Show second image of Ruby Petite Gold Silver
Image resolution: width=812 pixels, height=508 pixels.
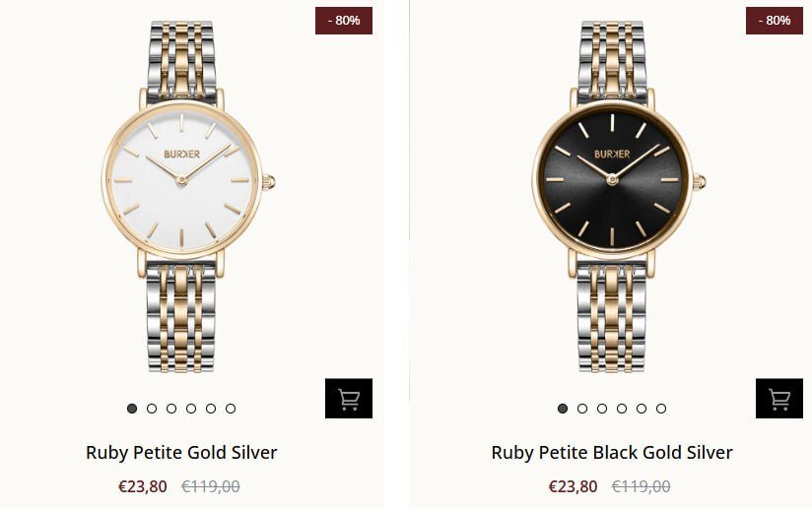point(152,409)
